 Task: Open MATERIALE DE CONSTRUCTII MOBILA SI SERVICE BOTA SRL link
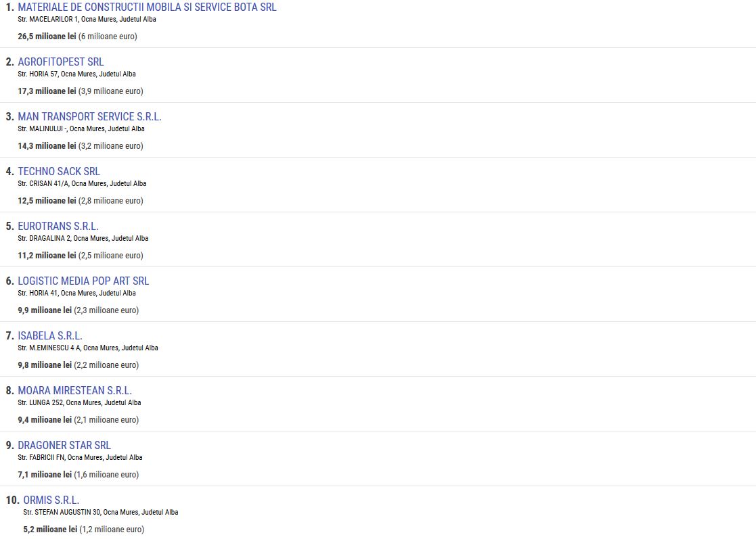(147, 7)
